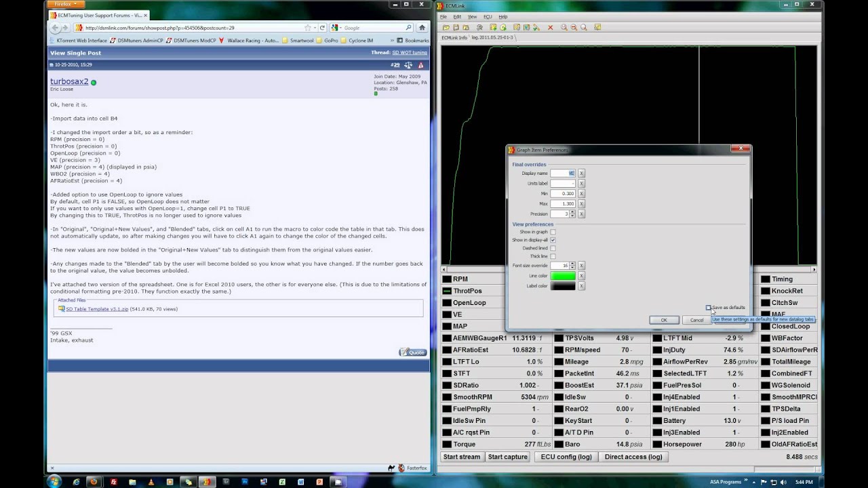Click the volume icon in system tray
The image size is (868, 488).
point(784,482)
